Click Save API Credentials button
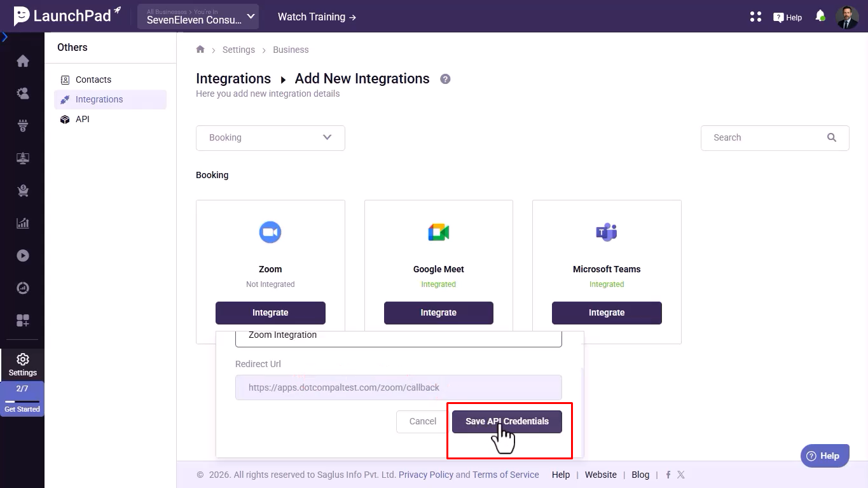This screenshot has height=488, width=868. click(x=507, y=421)
